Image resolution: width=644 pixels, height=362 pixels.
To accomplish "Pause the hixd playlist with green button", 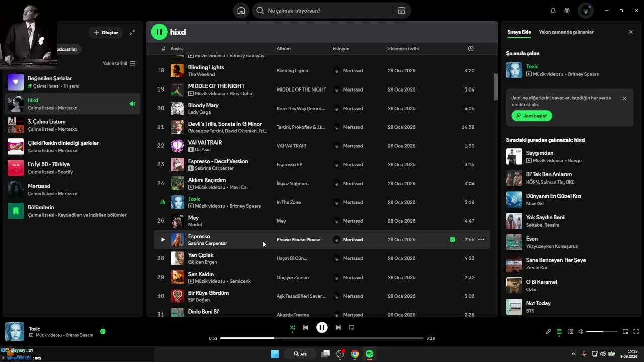I will 159,32.
